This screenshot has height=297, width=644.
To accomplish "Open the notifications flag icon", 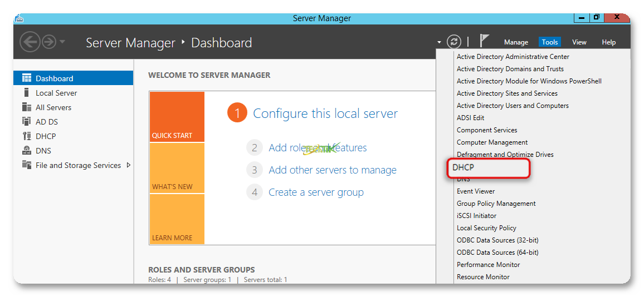I will pos(484,41).
